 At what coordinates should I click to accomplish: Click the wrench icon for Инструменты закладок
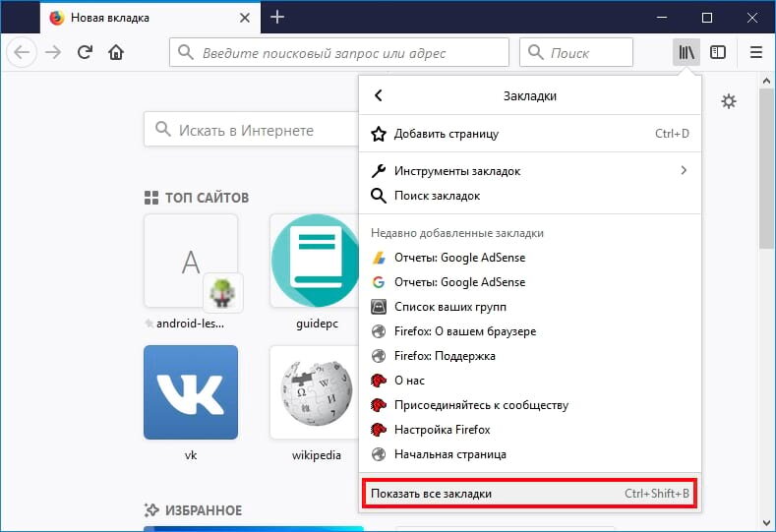click(x=379, y=171)
